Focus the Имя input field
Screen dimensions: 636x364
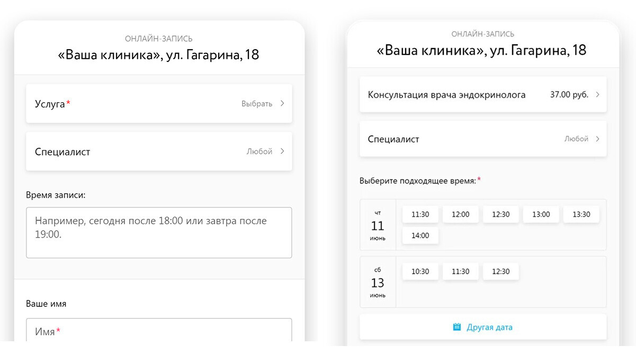[x=159, y=331]
